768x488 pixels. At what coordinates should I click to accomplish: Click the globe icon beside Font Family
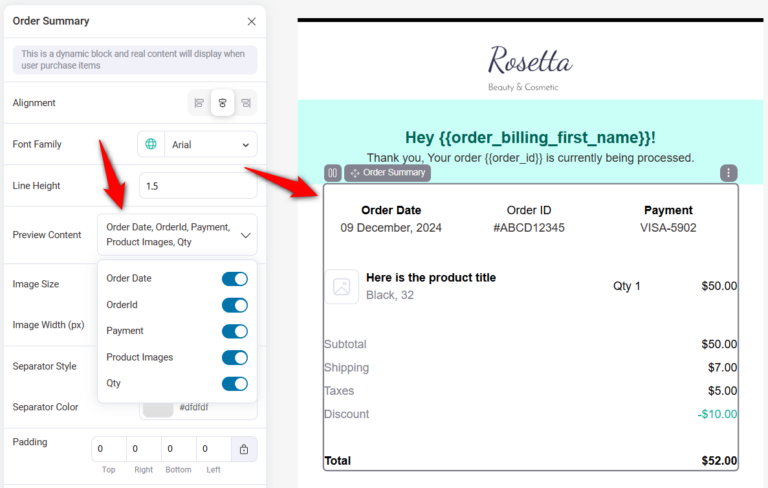click(x=151, y=144)
